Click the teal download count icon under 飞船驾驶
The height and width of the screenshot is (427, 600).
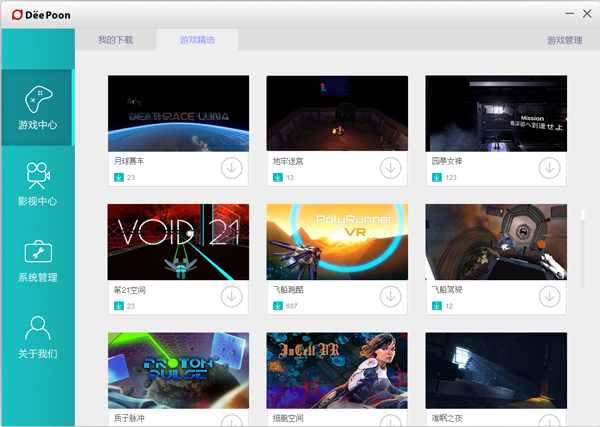tap(437, 306)
